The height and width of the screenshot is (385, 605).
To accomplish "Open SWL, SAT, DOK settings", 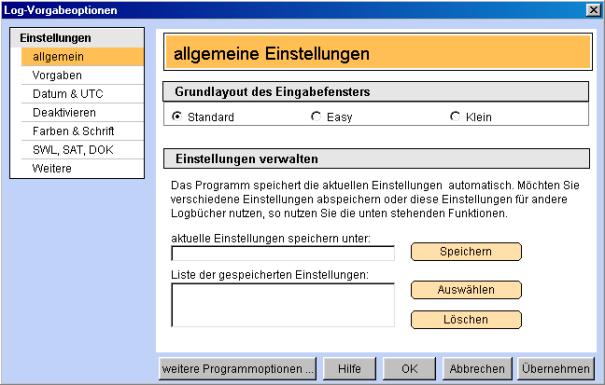I will tap(83, 150).
